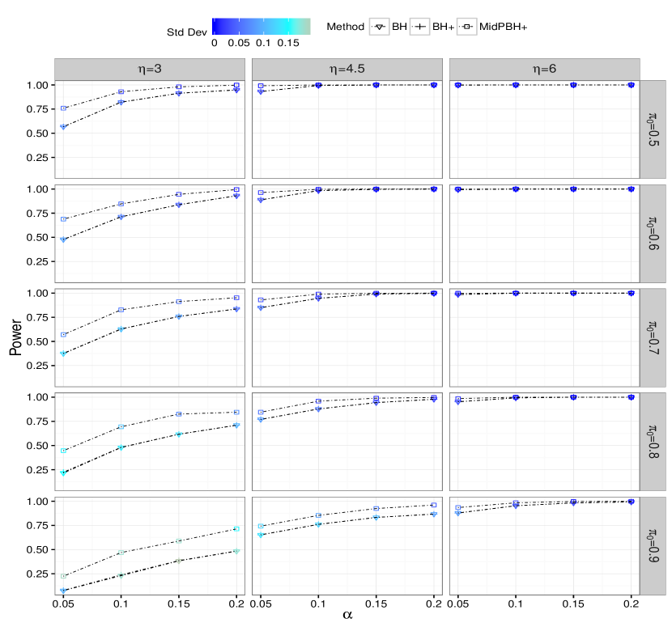Click the 'η=6' column facet header
Image resolution: width=672 pixels, height=627 pixels.
(545, 69)
